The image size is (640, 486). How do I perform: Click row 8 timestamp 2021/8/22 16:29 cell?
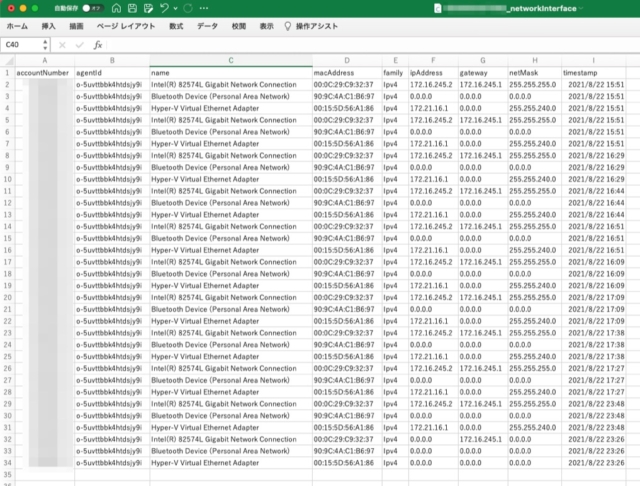[x=593, y=155]
